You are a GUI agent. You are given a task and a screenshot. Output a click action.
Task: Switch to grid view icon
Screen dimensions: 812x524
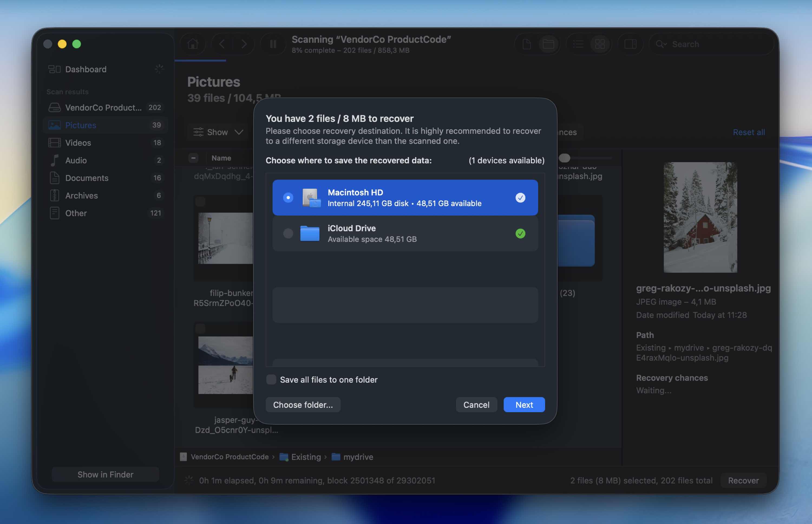click(x=600, y=44)
